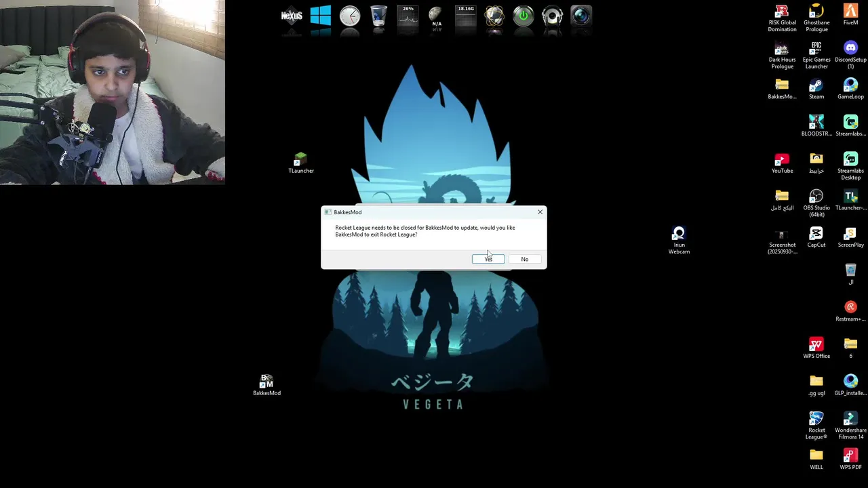Viewport: 868px width, 488px height.
Task: Open the camera lens icon in the dock
Action: click(581, 16)
